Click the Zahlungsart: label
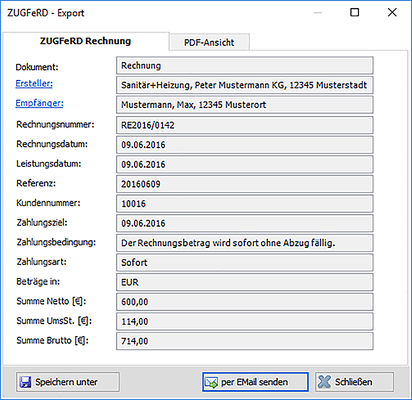The image size is (412, 400). (x=42, y=262)
